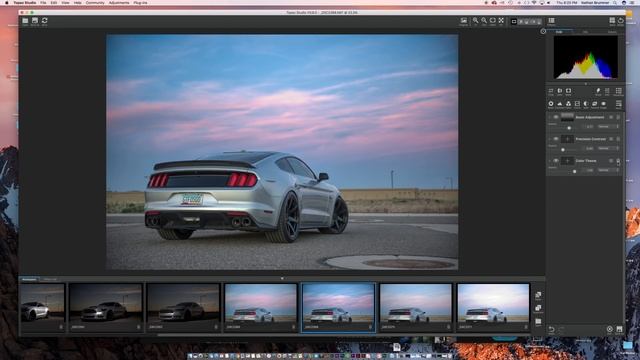Open the Adjustments menu
This screenshot has height=360, width=640.
tap(119, 2)
